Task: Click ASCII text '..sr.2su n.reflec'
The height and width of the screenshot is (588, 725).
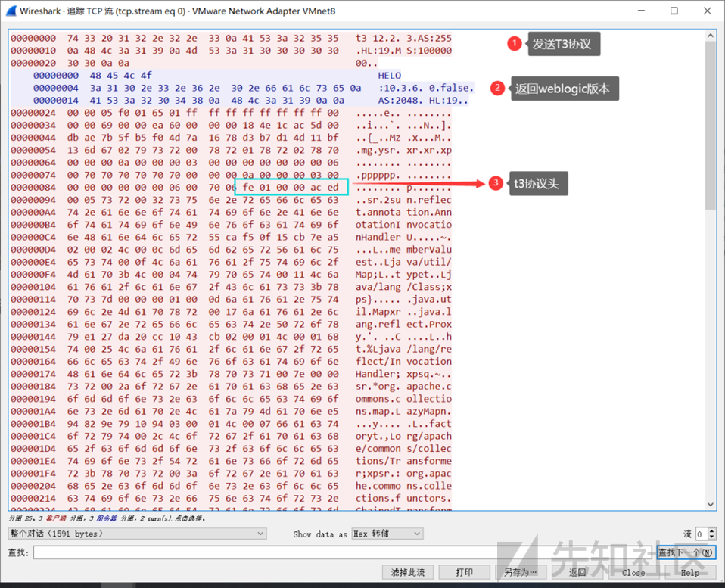Action: (403, 200)
